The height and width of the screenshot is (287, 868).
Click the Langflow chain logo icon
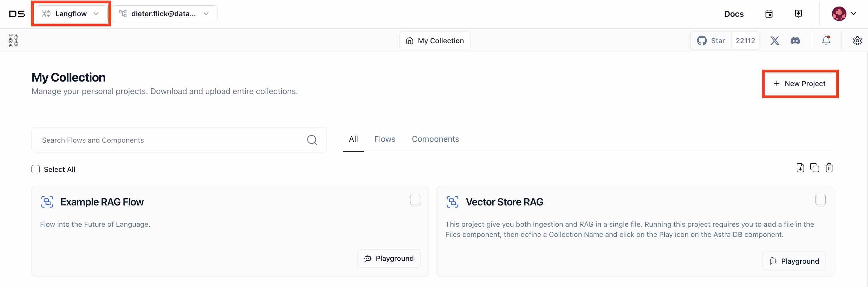(x=13, y=40)
